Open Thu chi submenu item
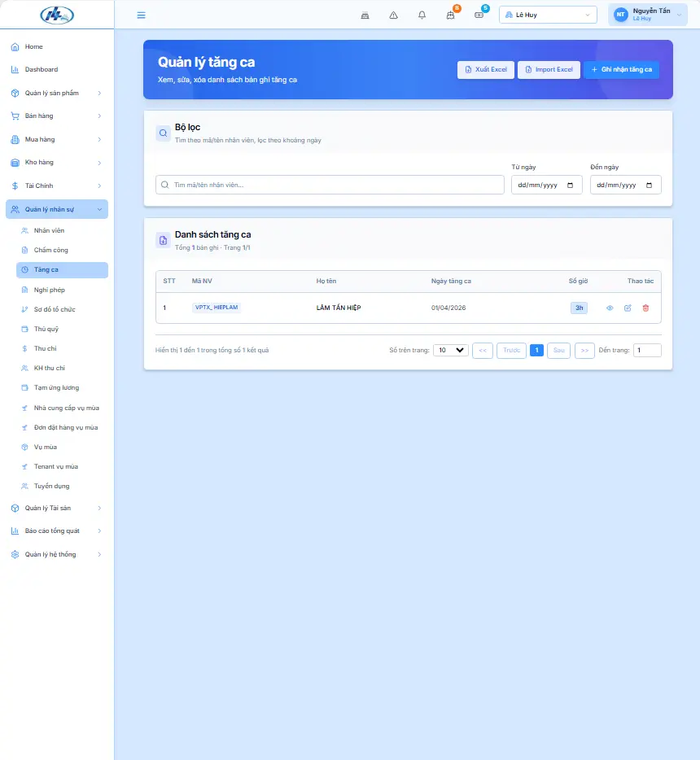The image size is (700, 760). 62,348
